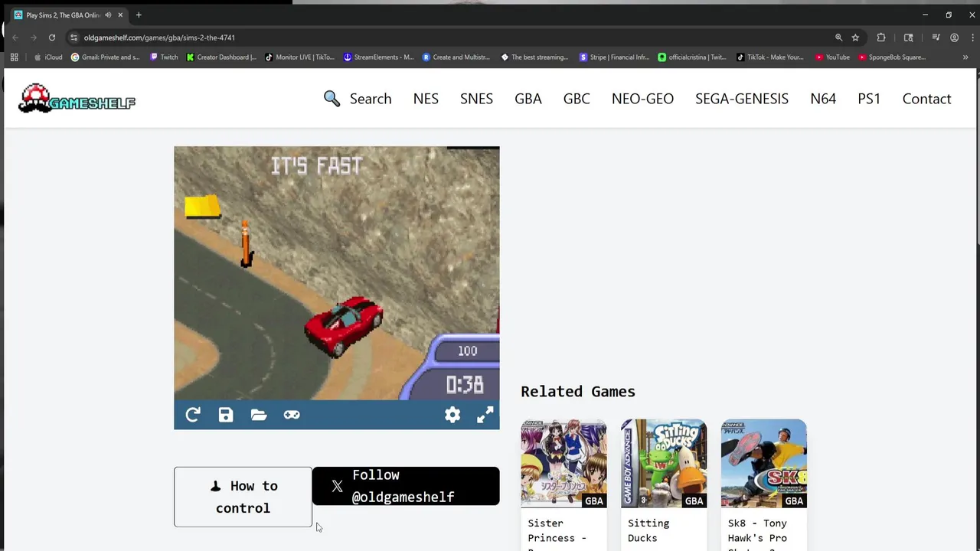The width and height of the screenshot is (980, 551).
Task: Click the site info icon beside URL
Action: coord(73,37)
